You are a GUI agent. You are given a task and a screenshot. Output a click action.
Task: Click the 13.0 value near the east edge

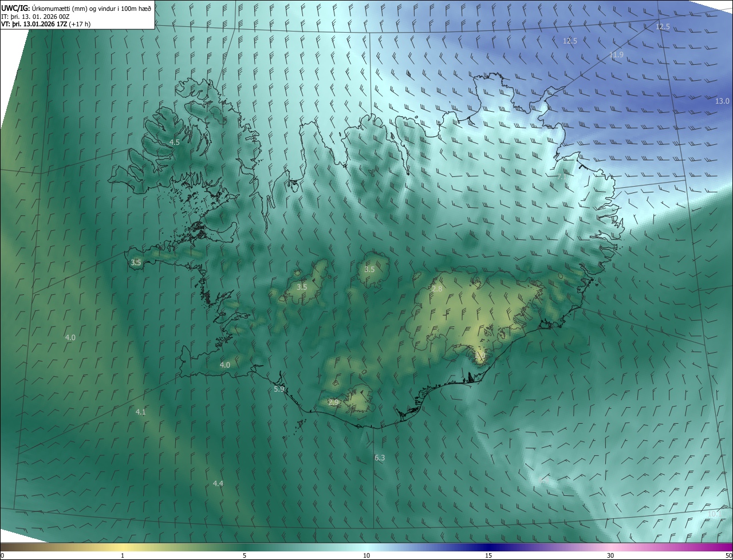coord(722,101)
